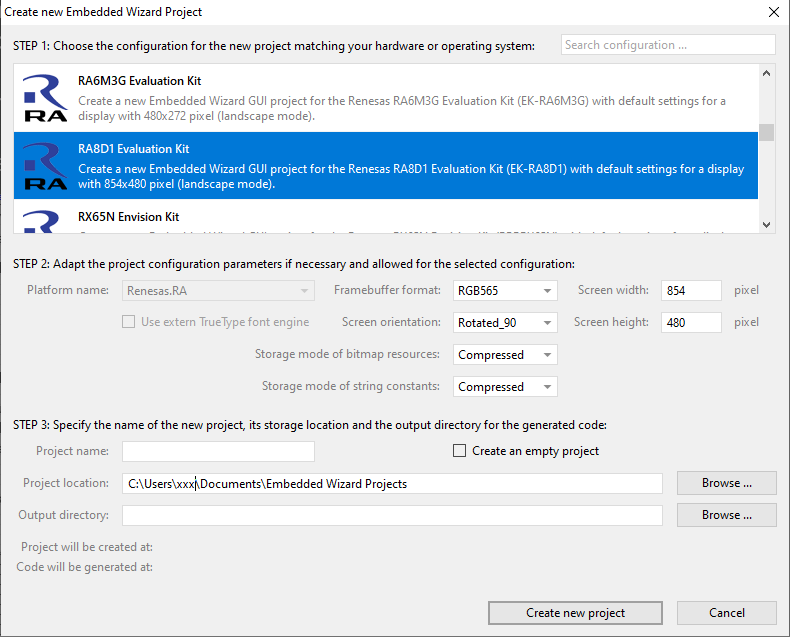Click the Screen width input field
Viewport: 790px width, 637px height.
[x=691, y=291]
